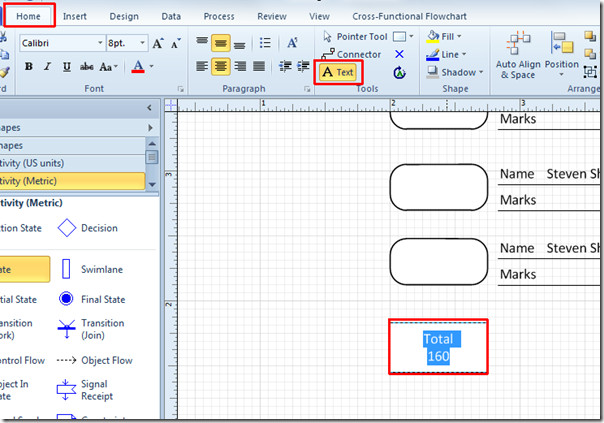Click the Send to Back icon
The height and width of the screenshot is (423, 604).
[590, 54]
